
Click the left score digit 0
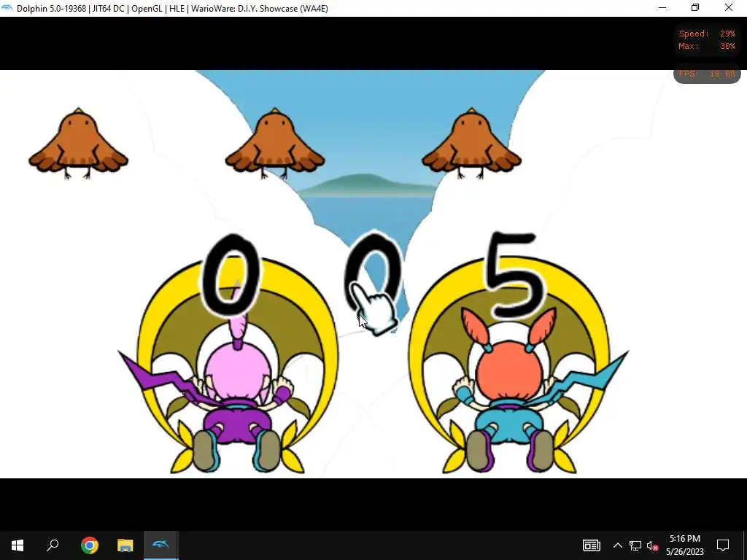click(x=231, y=275)
